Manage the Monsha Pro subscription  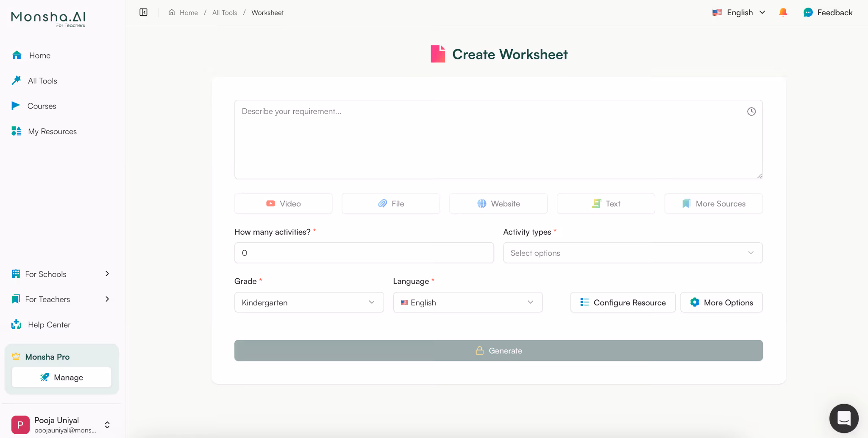coord(61,377)
